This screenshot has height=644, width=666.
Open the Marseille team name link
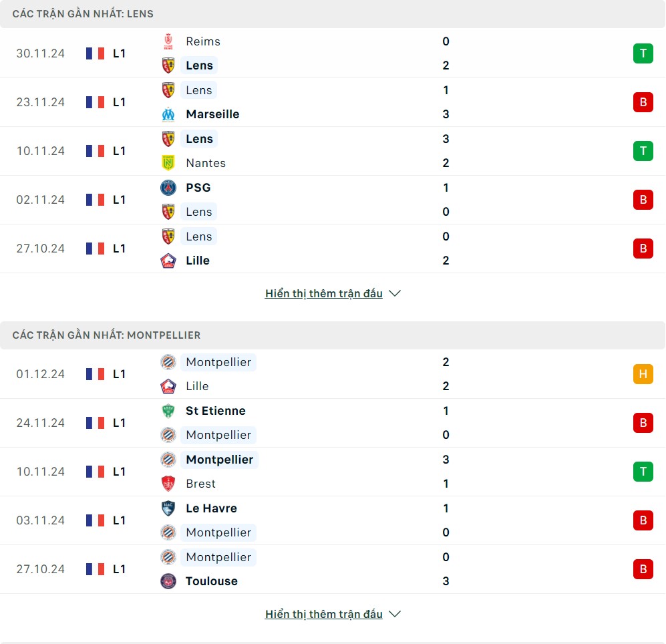tap(212, 114)
